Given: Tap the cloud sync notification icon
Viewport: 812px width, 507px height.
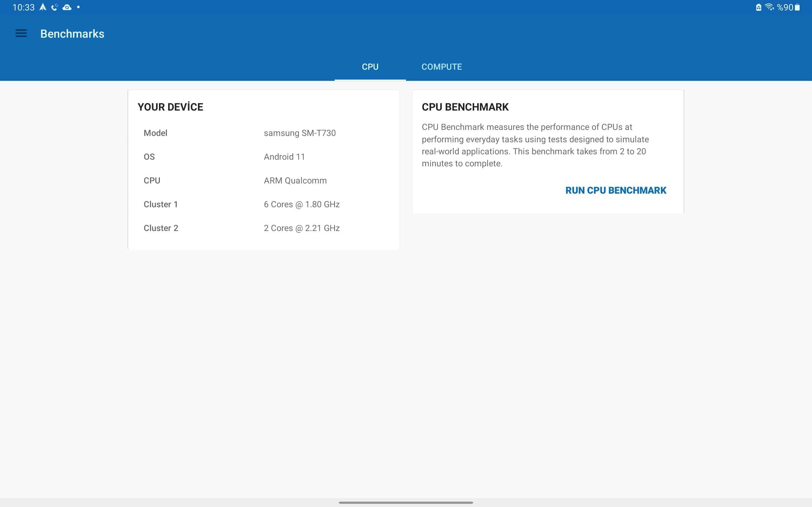Looking at the screenshot, I should coord(67,7).
